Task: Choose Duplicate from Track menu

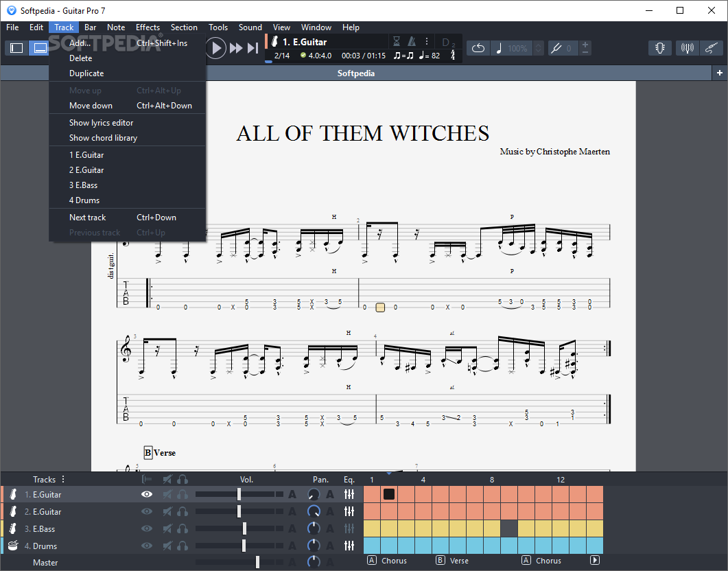Action: [127, 73]
